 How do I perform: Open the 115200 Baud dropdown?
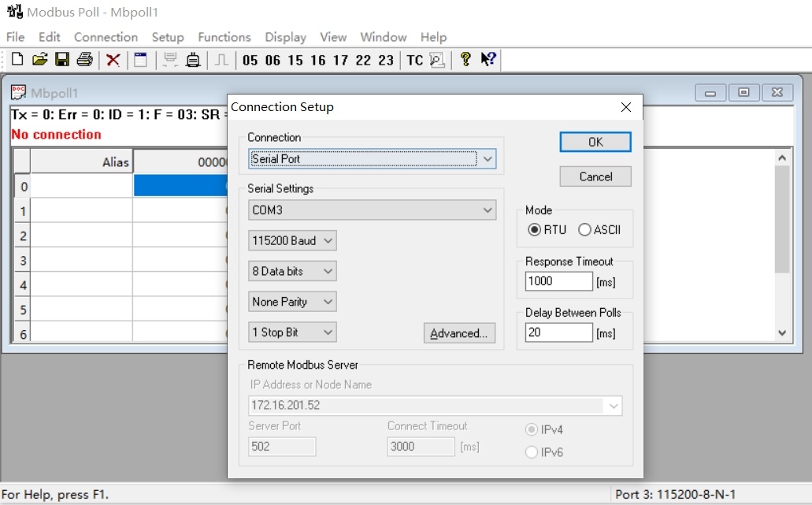pos(328,240)
